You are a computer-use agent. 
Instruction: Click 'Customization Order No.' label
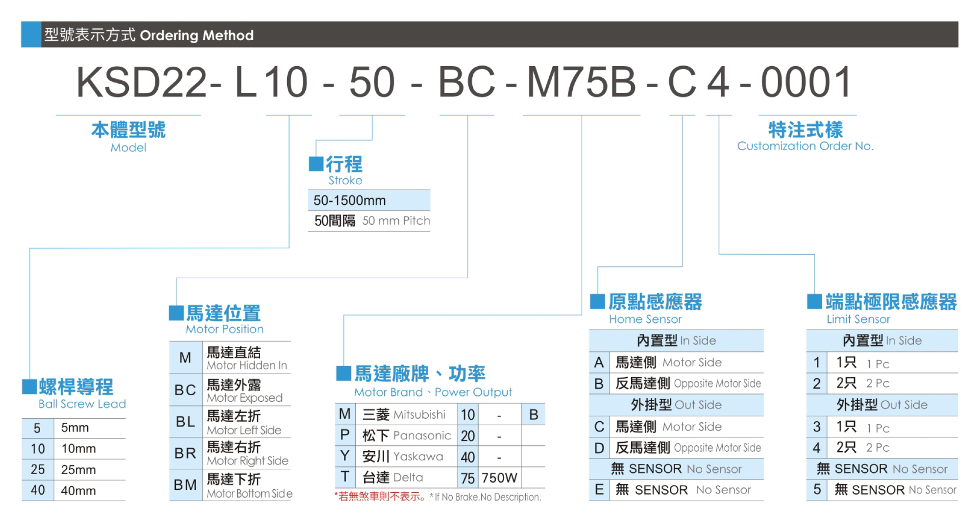(x=806, y=146)
